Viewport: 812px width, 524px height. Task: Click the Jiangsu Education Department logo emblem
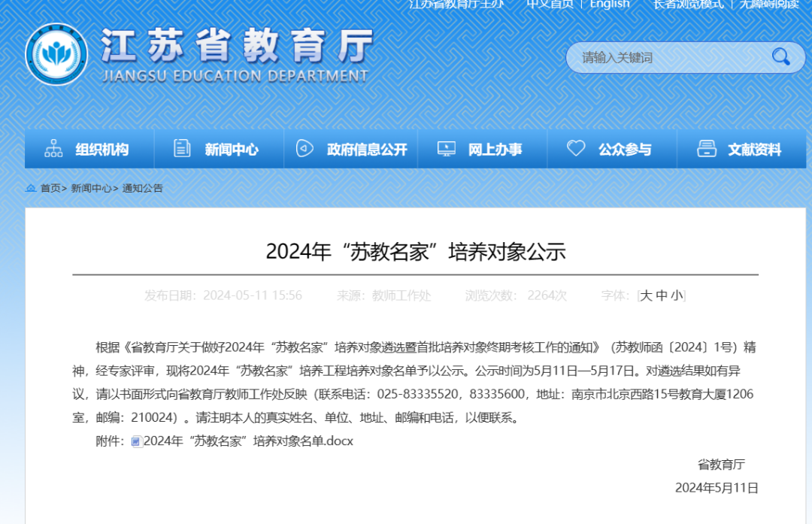(x=56, y=54)
